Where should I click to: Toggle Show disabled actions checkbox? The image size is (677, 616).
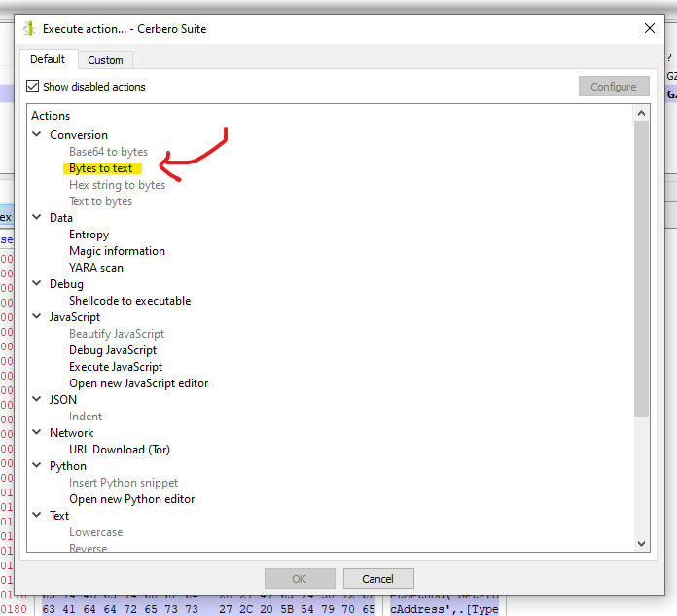point(33,87)
